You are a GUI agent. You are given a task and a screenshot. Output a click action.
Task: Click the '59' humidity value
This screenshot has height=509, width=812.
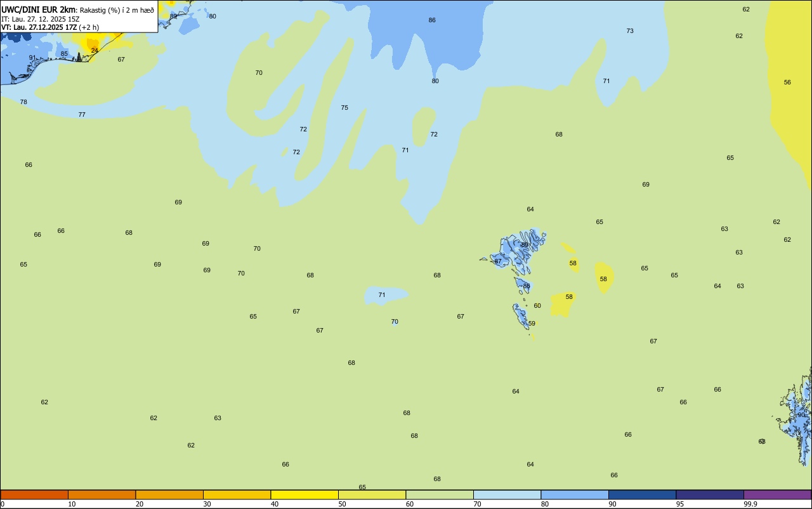tap(532, 323)
